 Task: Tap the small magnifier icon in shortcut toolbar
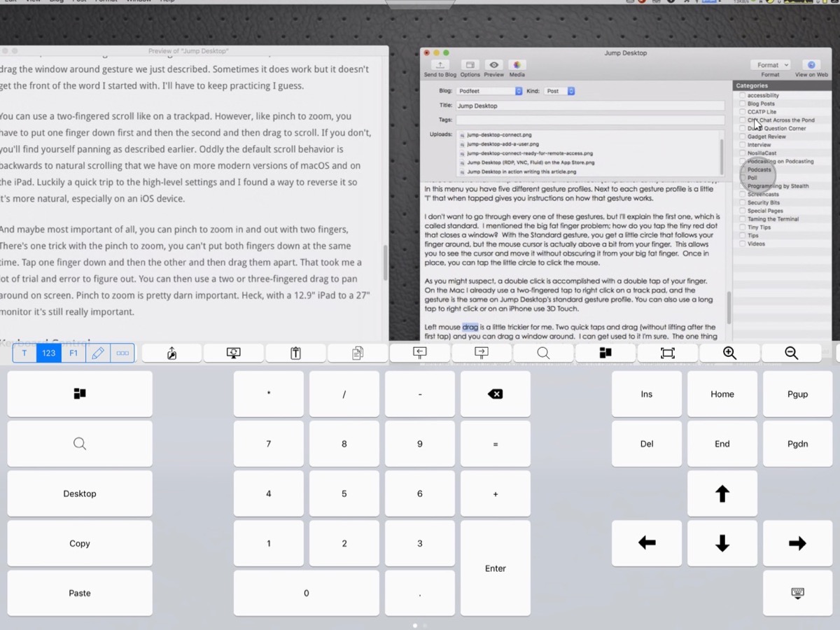(543, 353)
